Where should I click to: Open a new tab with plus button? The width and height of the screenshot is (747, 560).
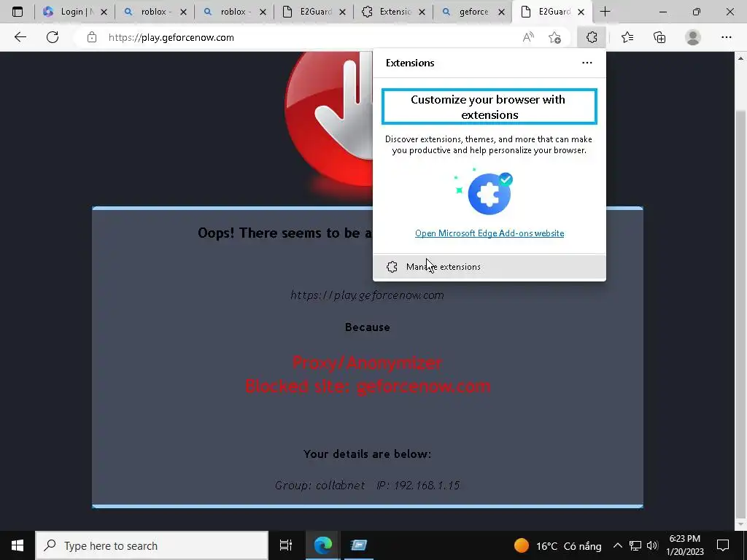click(x=605, y=12)
